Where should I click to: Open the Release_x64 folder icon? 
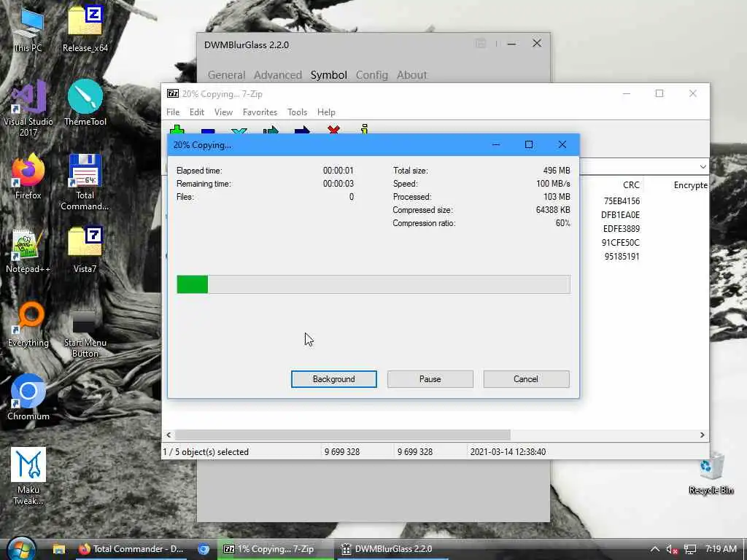tap(85, 29)
